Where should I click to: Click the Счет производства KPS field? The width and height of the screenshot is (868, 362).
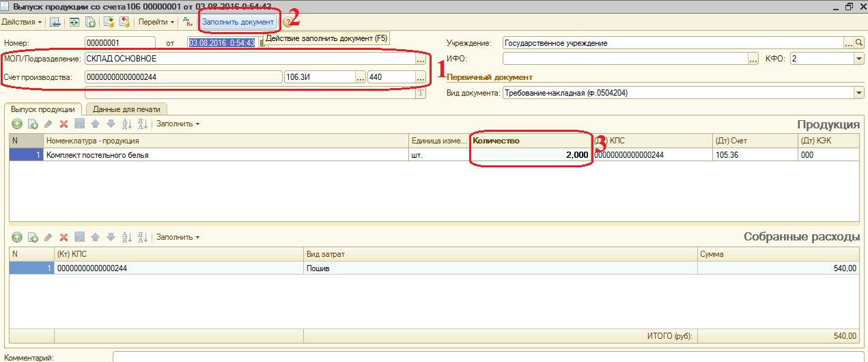tap(183, 76)
